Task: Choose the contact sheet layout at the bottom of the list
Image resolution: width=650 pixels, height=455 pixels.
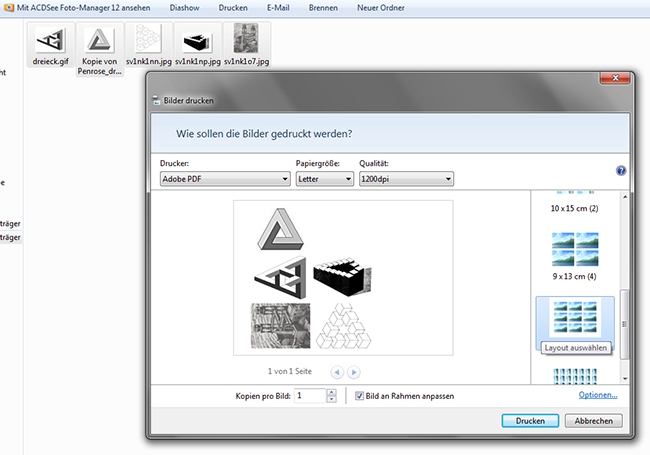Action: click(575, 376)
